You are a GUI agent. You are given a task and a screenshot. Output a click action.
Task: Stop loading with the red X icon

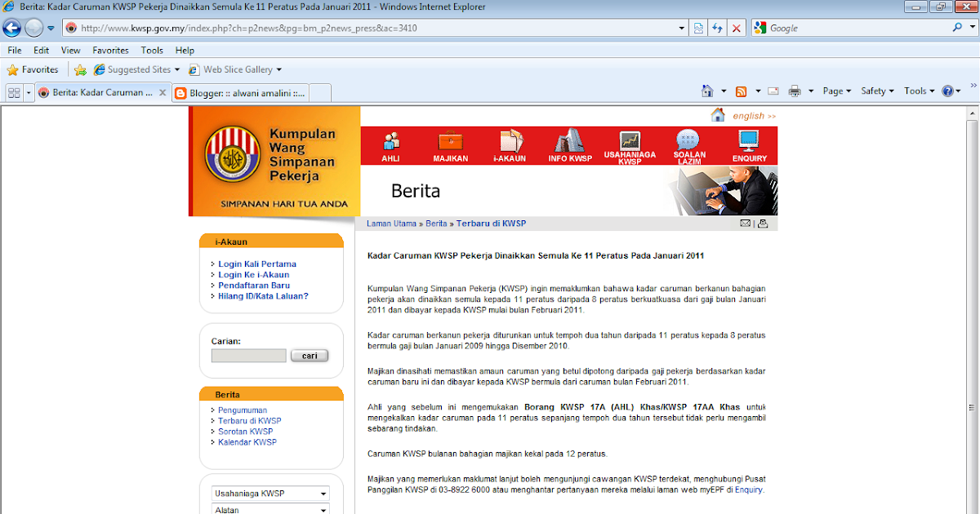(737, 28)
